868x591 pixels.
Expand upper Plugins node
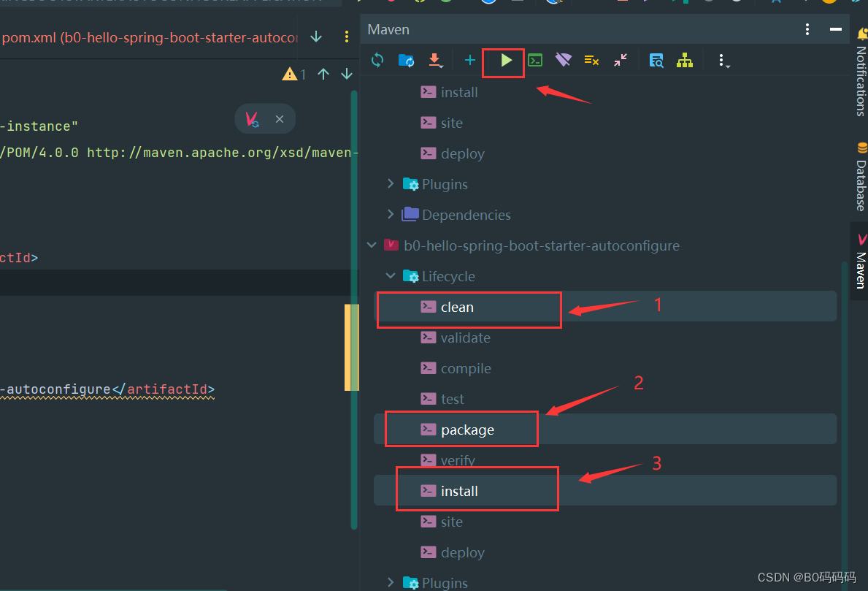(391, 183)
